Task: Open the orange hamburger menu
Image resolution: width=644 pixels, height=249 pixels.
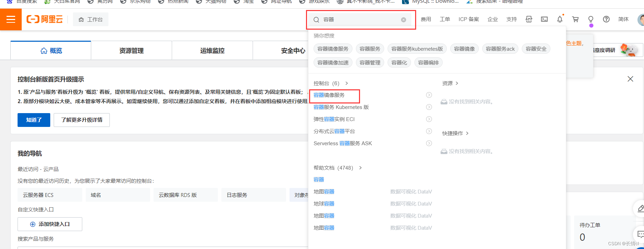Action: [11, 19]
